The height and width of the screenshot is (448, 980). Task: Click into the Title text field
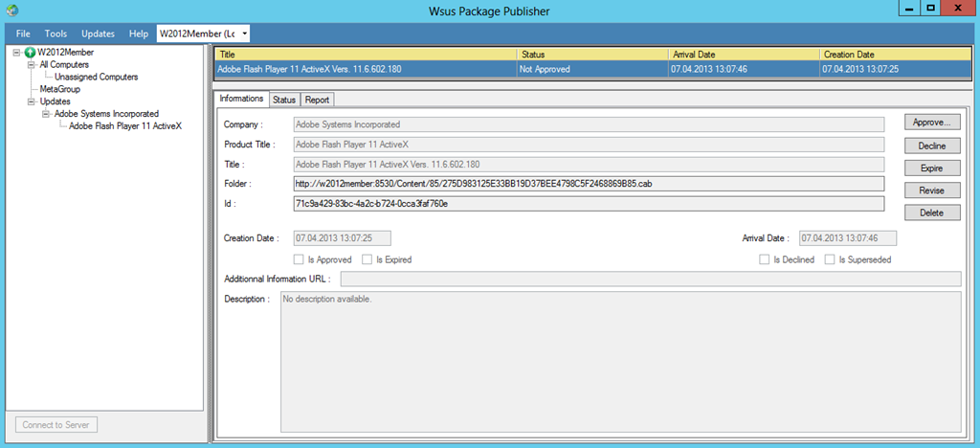click(x=589, y=165)
